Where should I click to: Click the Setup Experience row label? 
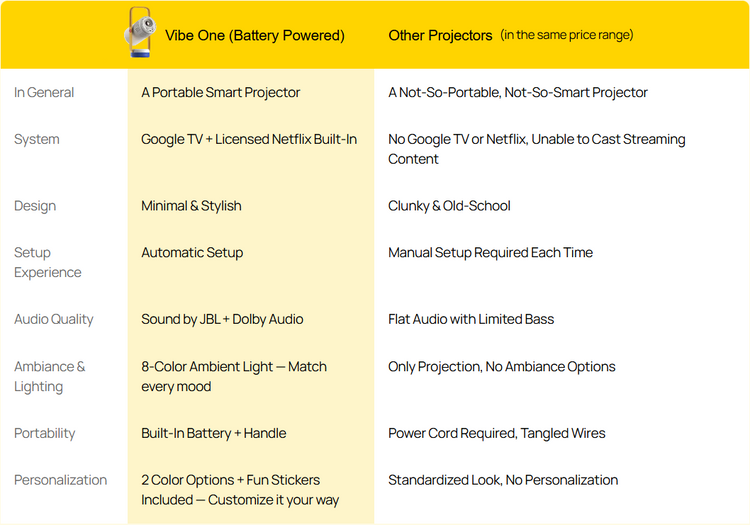click(x=48, y=262)
